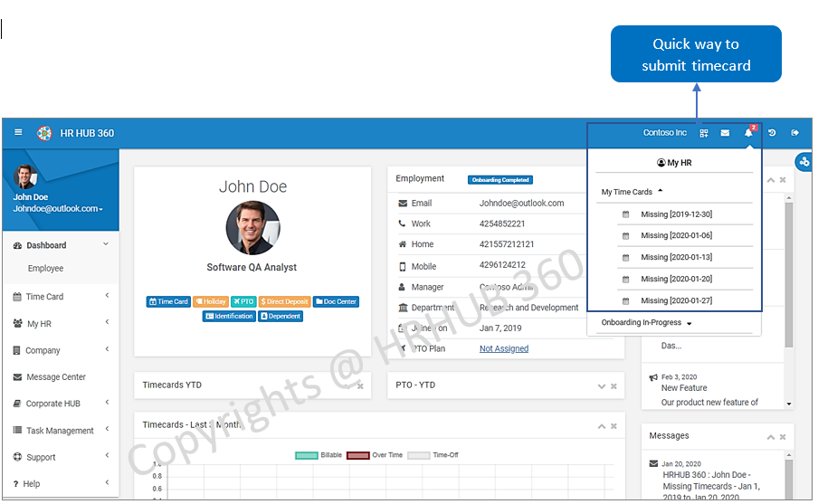Expand Onboarding In-Progress section
The image size is (818, 504).
pos(646,322)
